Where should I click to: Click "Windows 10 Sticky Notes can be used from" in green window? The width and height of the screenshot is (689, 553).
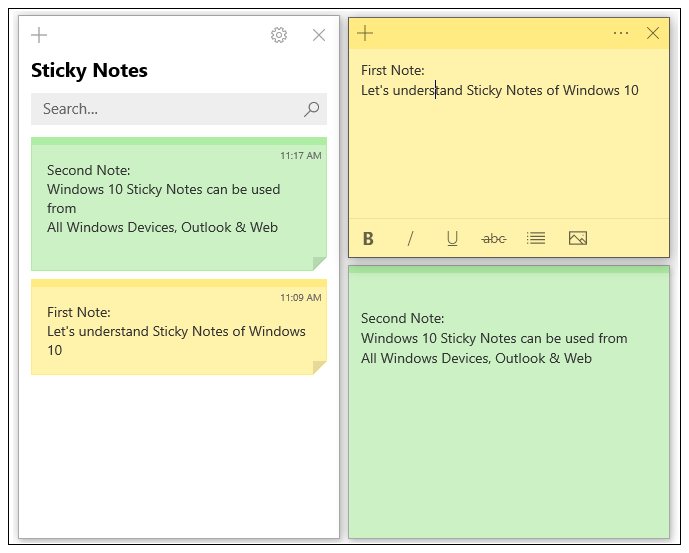pos(494,338)
